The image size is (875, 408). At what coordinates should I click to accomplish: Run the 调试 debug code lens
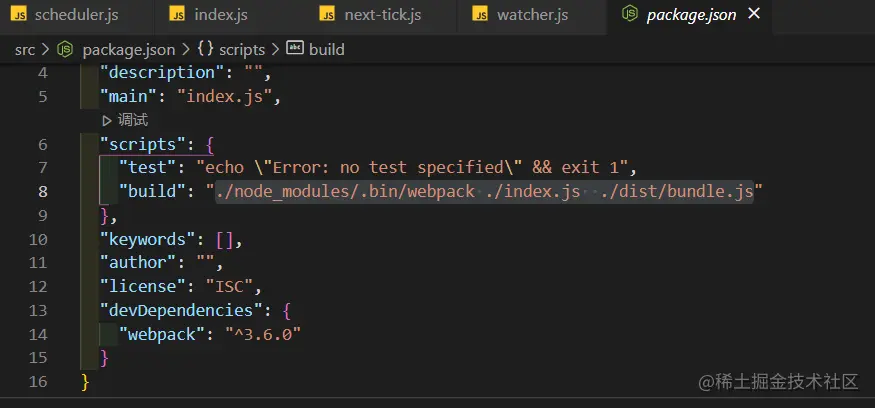132,120
